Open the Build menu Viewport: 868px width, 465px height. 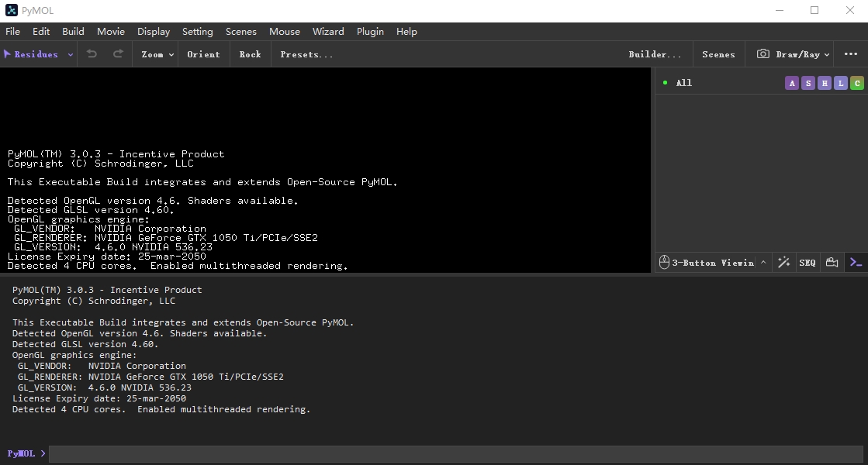pos(73,32)
